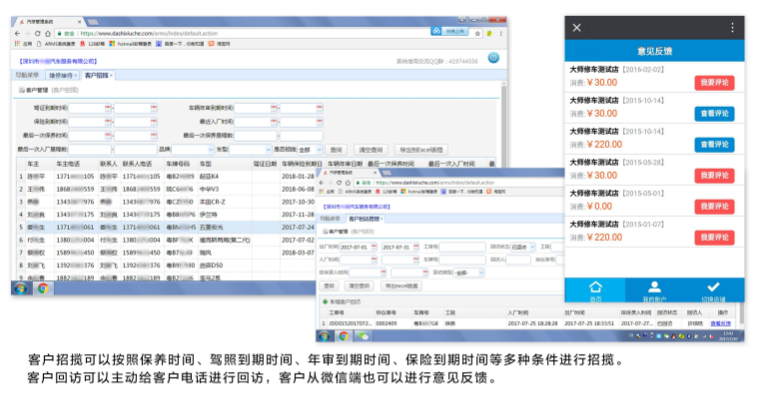Bookmark page with the star icon
Screen dimensions: 763x395
pyautogui.click(x=477, y=34)
